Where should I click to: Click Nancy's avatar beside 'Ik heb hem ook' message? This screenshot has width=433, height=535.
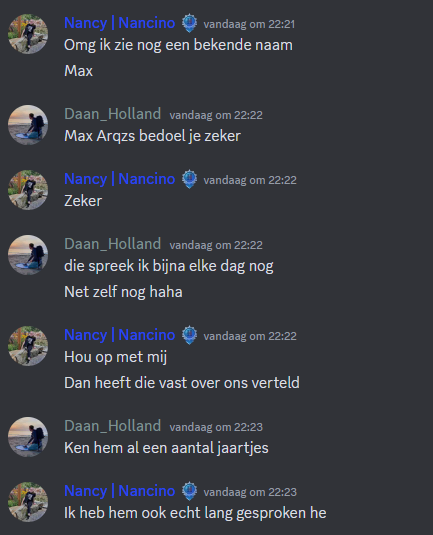[28, 502]
